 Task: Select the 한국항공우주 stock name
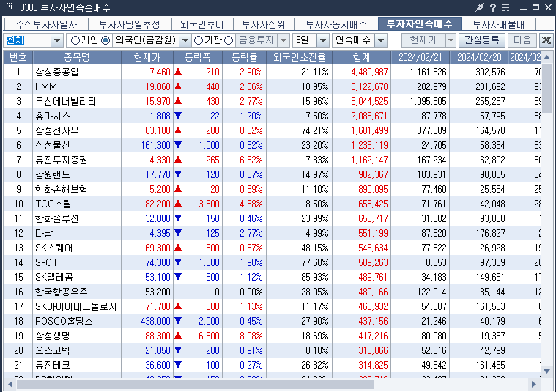click(61, 292)
